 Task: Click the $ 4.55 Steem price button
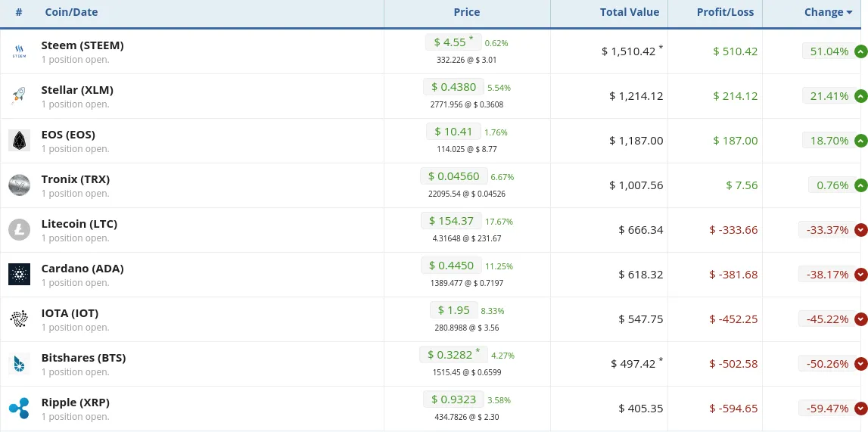pyautogui.click(x=453, y=42)
